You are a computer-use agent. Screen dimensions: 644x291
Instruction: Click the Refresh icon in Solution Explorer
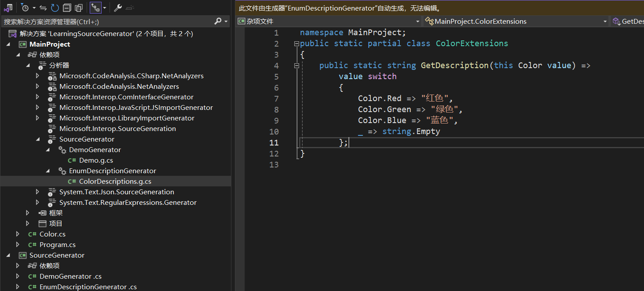(x=54, y=7)
